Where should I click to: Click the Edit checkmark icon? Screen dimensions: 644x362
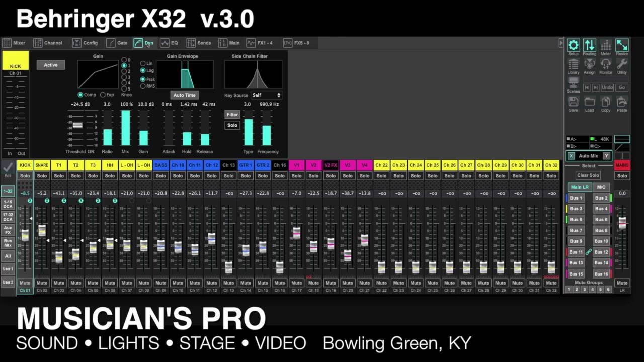coord(8,167)
